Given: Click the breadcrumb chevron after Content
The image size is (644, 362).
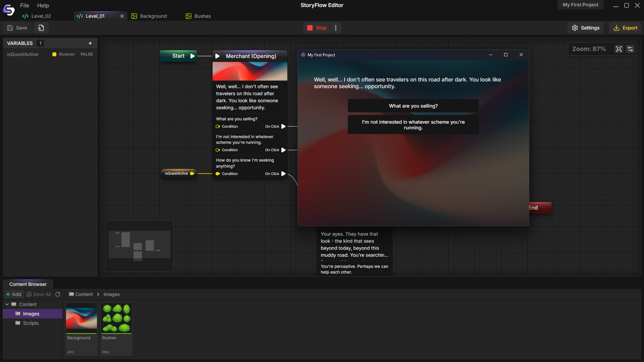Looking at the screenshot, I should (98, 294).
